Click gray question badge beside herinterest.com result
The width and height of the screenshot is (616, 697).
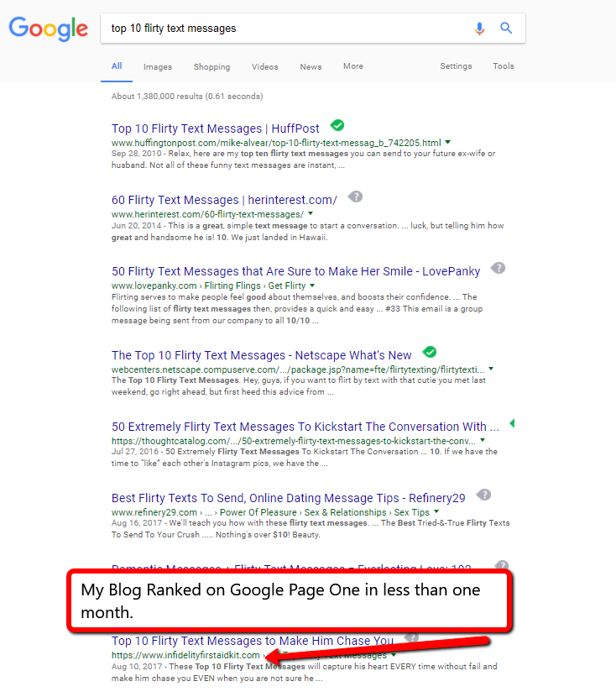(x=355, y=197)
